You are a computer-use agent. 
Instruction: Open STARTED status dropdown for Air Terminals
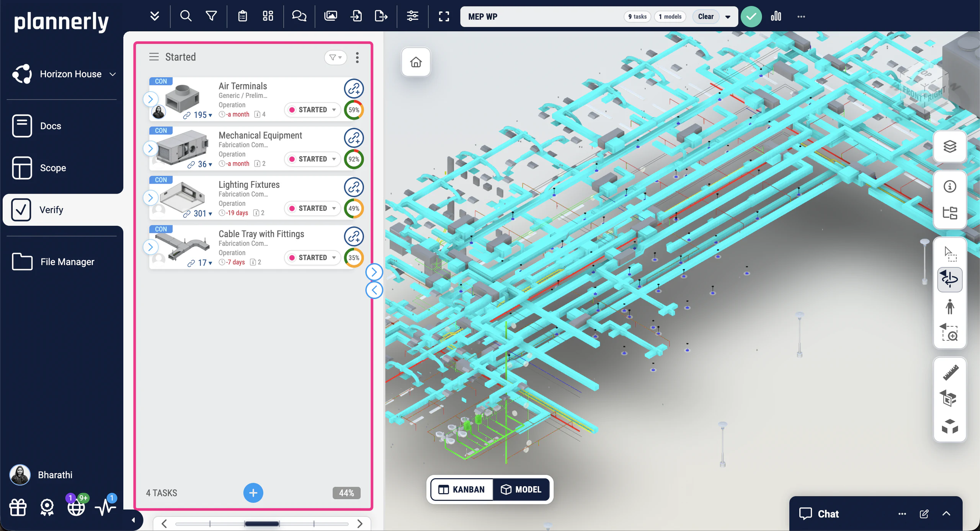[x=312, y=110]
